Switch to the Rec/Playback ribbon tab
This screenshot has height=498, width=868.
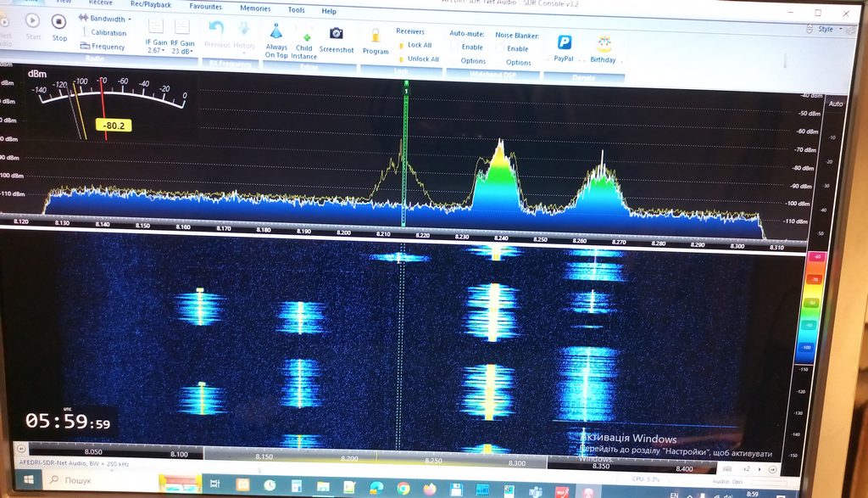[151, 4]
